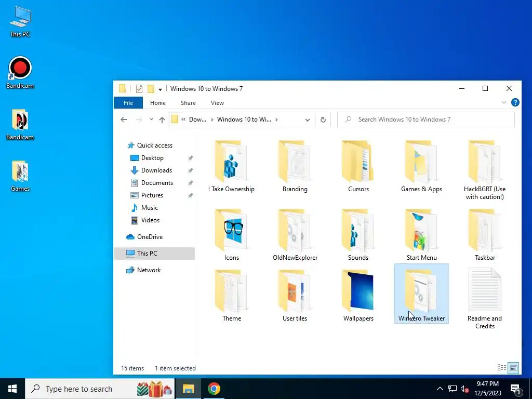Open Videos in navigation pane
This screenshot has height=399, width=532.
(x=150, y=220)
